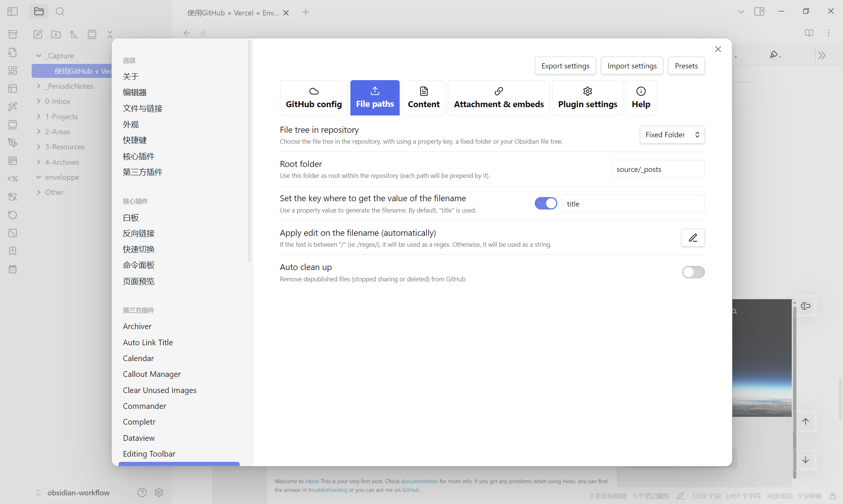Click the Root folder input field
Viewport: 843px width, 504px height.
[658, 169]
